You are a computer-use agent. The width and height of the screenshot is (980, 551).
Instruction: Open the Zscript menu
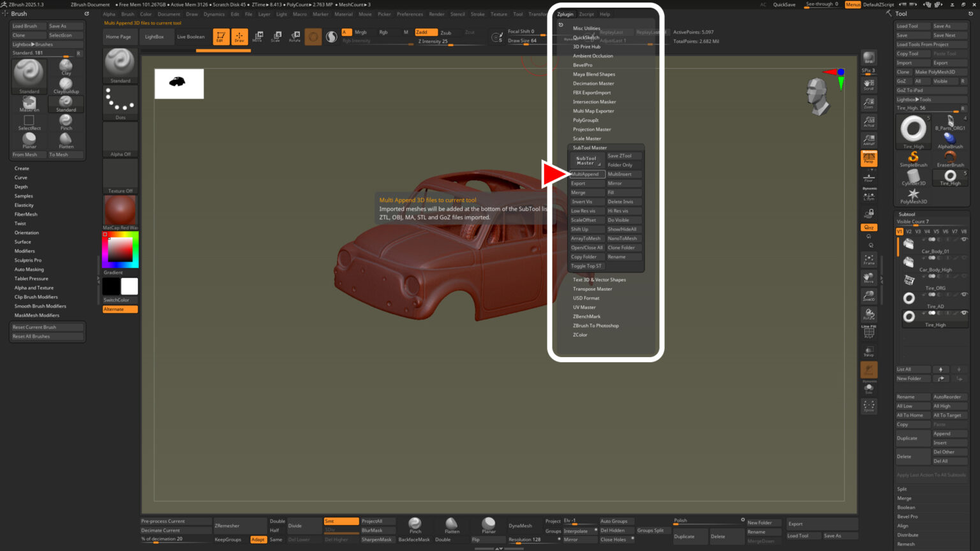pos(586,13)
